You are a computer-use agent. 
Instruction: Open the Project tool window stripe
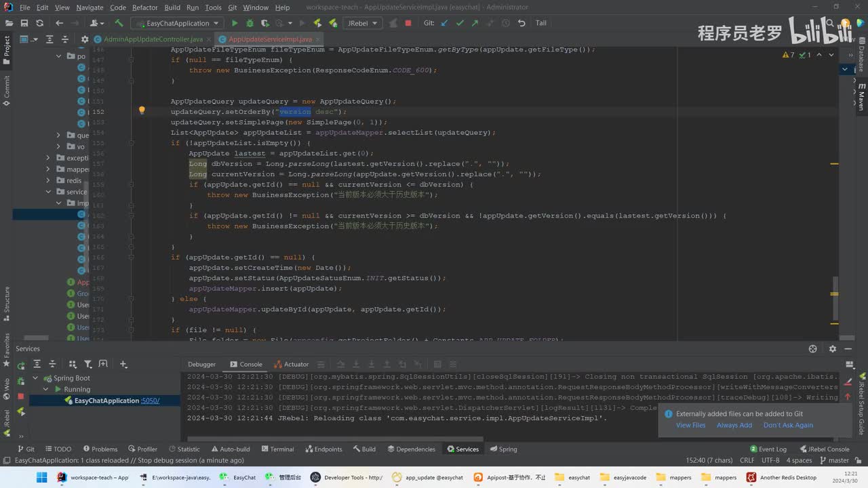click(x=7, y=51)
